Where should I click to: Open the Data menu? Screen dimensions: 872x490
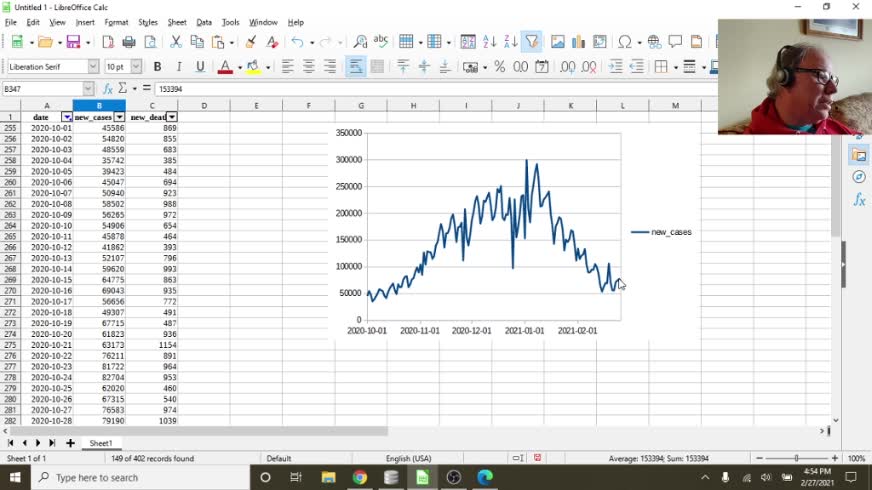pyautogui.click(x=204, y=22)
